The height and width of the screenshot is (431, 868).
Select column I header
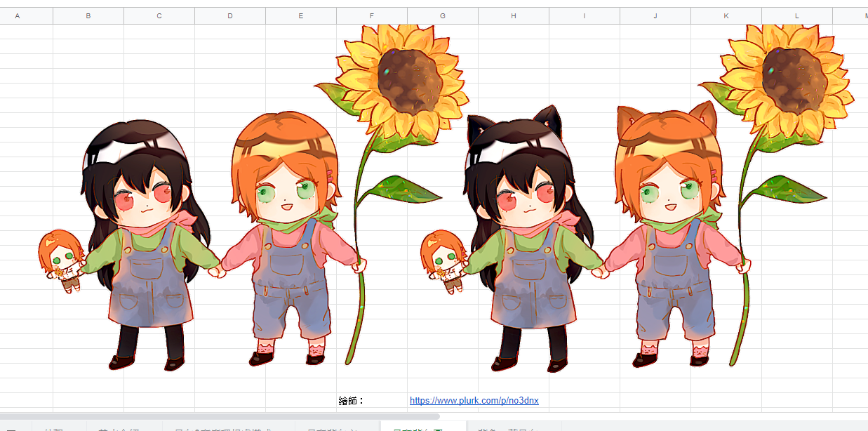(x=585, y=15)
